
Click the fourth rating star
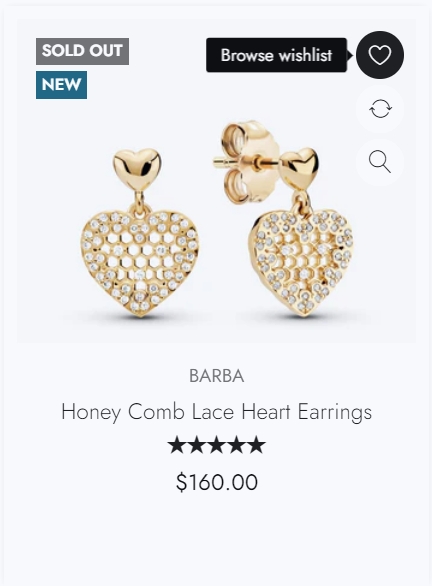(x=237, y=445)
